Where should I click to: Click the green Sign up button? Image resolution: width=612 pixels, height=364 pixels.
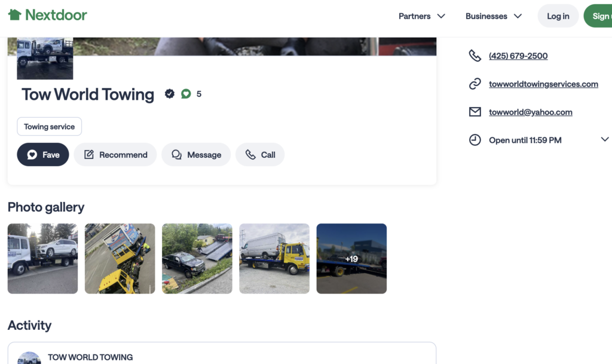point(598,16)
